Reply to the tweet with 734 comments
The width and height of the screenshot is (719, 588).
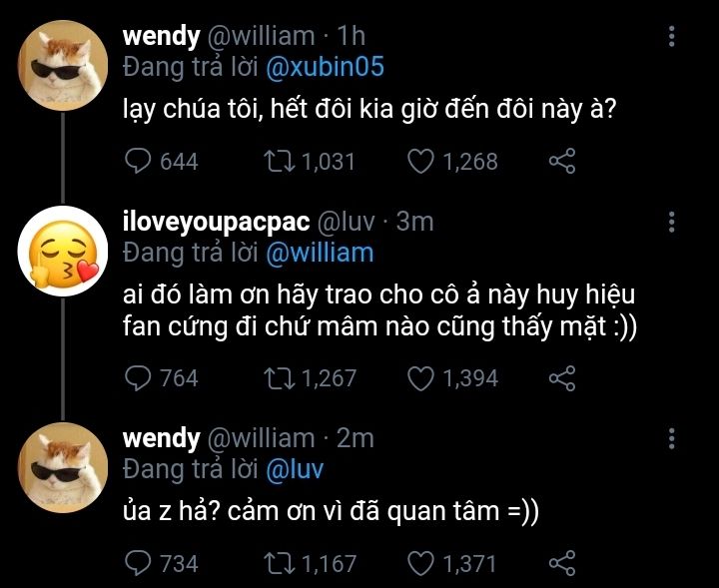tap(138, 564)
